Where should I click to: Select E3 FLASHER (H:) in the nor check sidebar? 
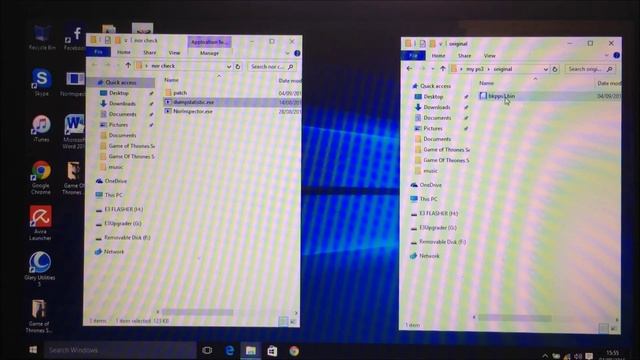[x=123, y=209]
